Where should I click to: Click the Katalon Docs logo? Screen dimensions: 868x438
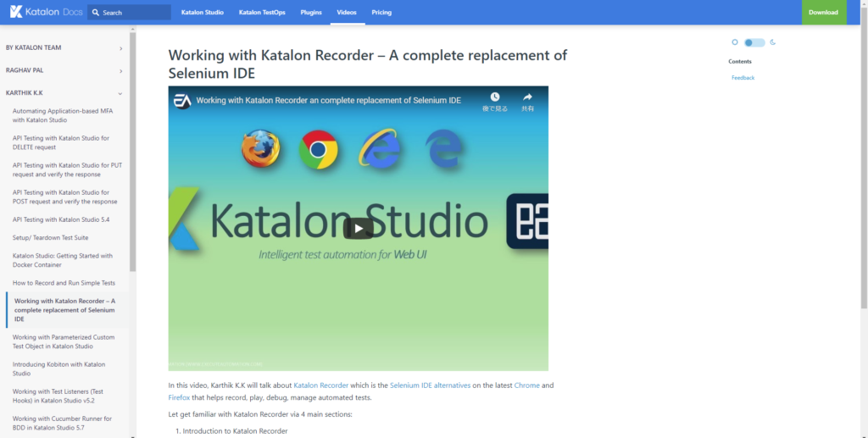click(46, 12)
